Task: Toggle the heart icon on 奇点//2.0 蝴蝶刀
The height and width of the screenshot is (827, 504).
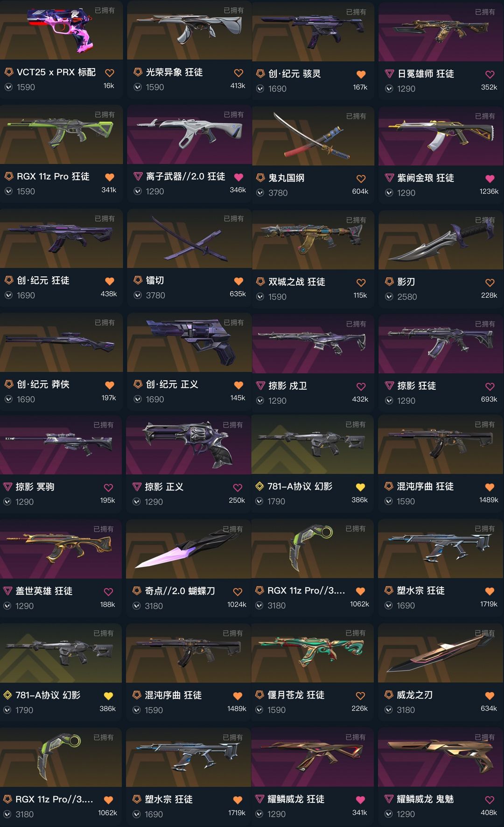Action: [x=238, y=592]
